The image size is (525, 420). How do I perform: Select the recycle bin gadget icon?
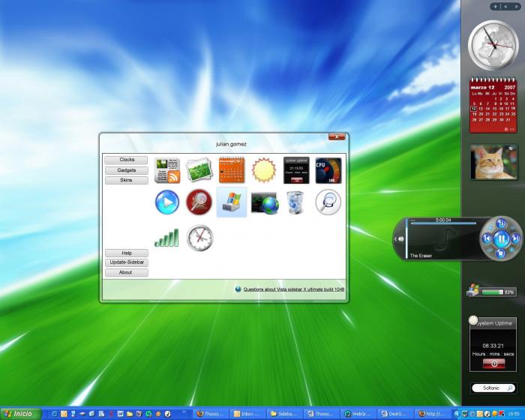[x=295, y=202]
